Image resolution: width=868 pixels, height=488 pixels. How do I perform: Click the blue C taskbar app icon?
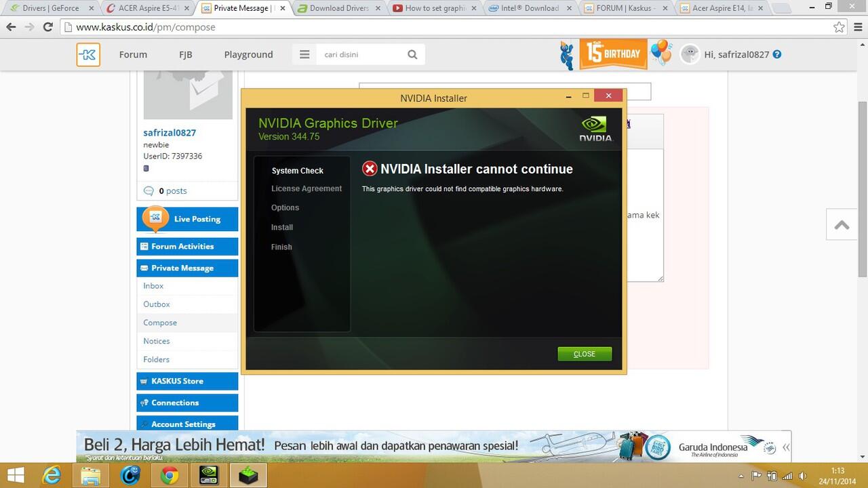pos(130,476)
